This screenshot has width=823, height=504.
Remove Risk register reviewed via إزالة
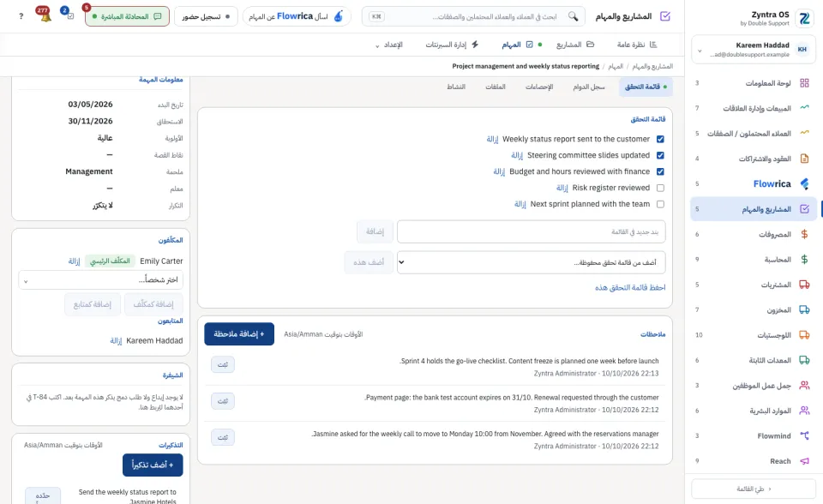click(x=562, y=188)
